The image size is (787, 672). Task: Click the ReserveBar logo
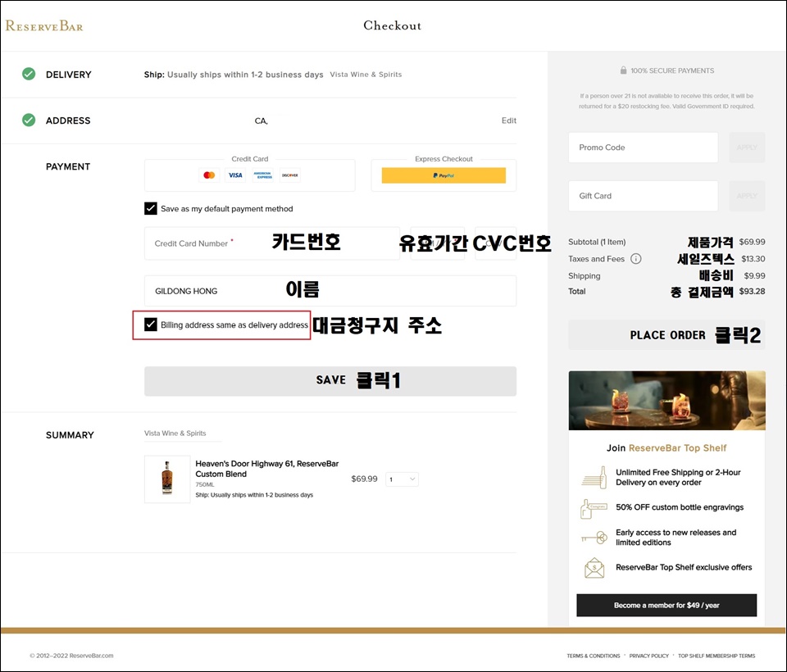pos(44,25)
